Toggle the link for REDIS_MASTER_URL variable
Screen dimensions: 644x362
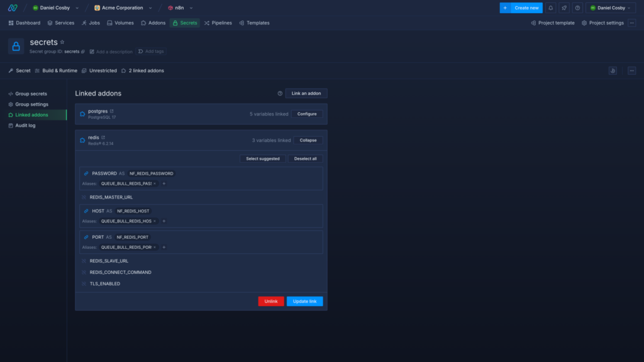83,197
